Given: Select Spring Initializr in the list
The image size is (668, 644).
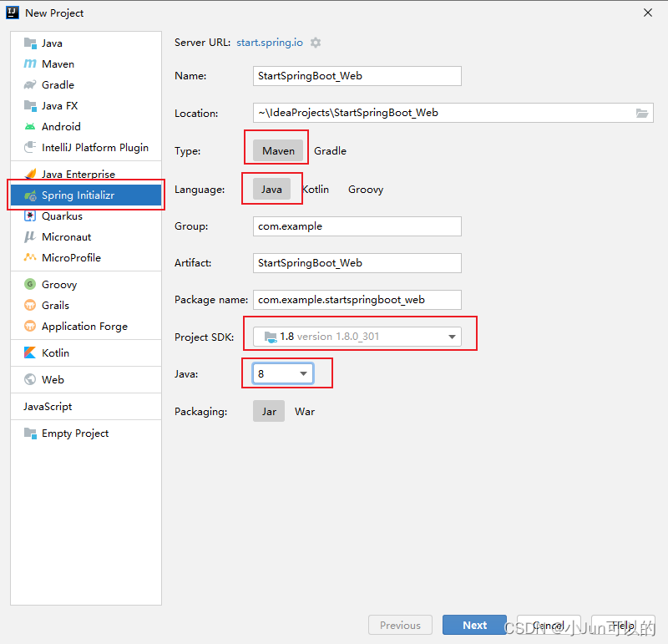Looking at the screenshot, I should [x=86, y=195].
